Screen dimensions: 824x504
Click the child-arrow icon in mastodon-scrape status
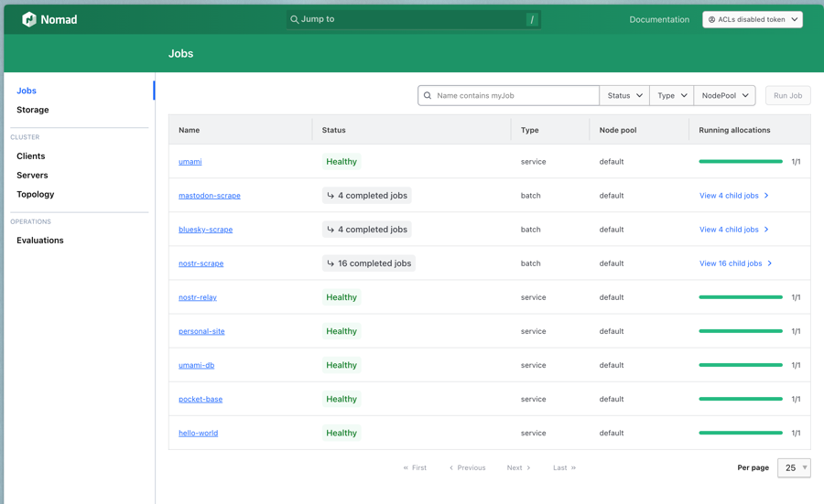pyautogui.click(x=331, y=196)
